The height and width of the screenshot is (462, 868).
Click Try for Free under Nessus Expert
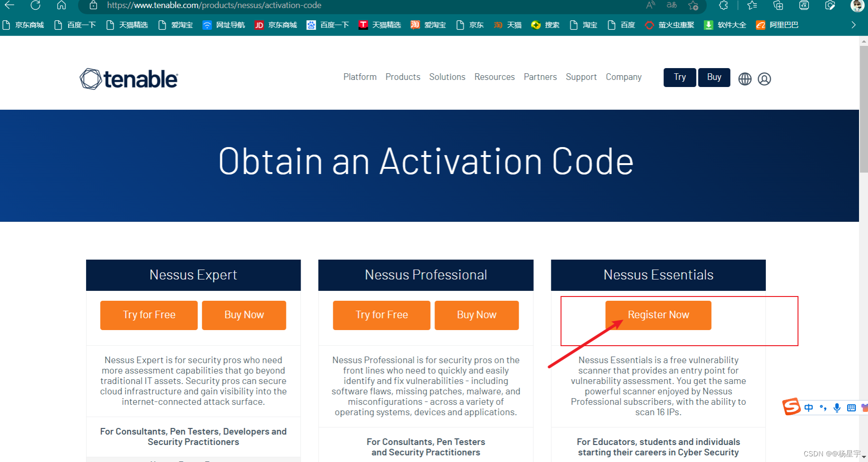click(x=149, y=315)
